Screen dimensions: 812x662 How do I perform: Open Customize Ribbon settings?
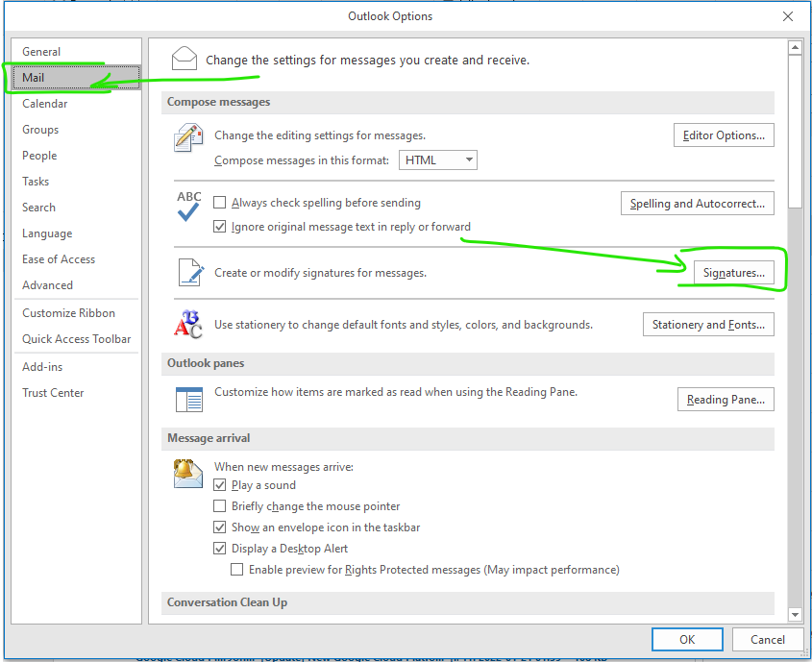tap(76, 313)
